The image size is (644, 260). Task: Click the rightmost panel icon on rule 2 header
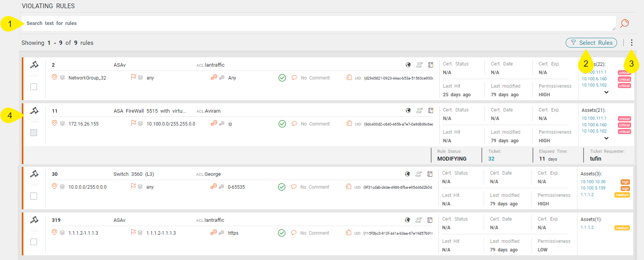pyautogui.click(x=431, y=65)
